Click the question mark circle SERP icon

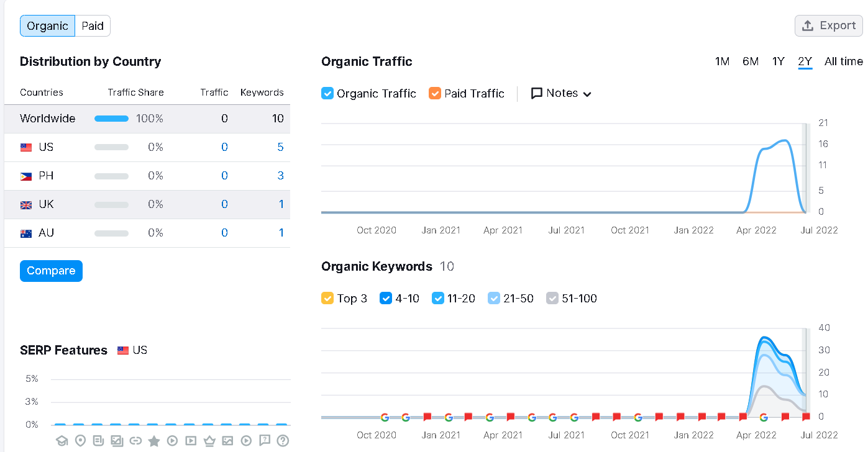pyautogui.click(x=283, y=441)
